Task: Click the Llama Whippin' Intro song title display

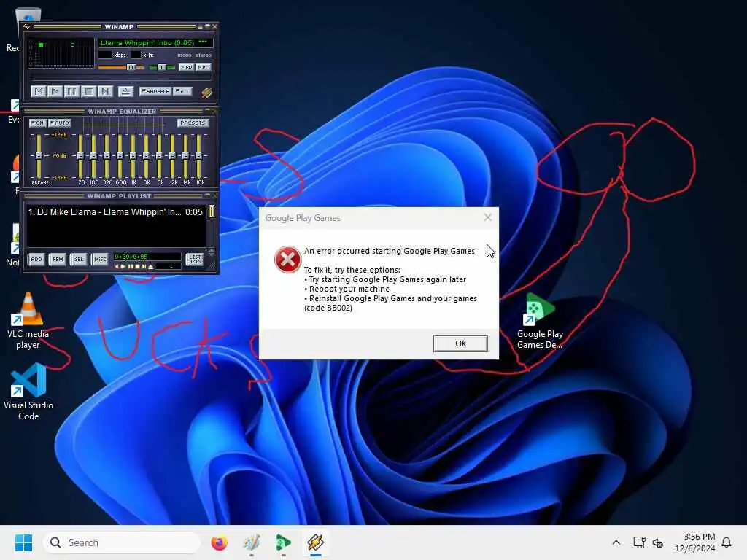Action: (155, 43)
